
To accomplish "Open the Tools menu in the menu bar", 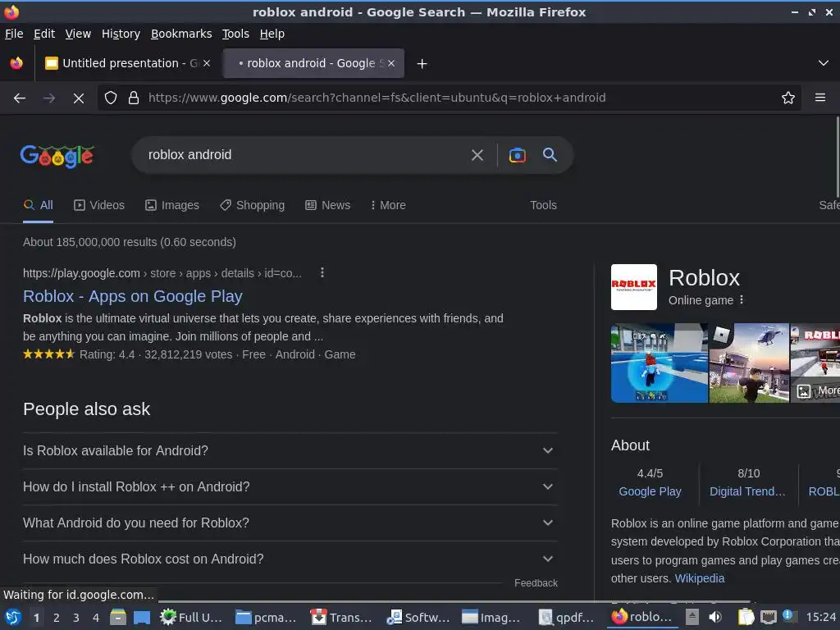I will (x=235, y=34).
